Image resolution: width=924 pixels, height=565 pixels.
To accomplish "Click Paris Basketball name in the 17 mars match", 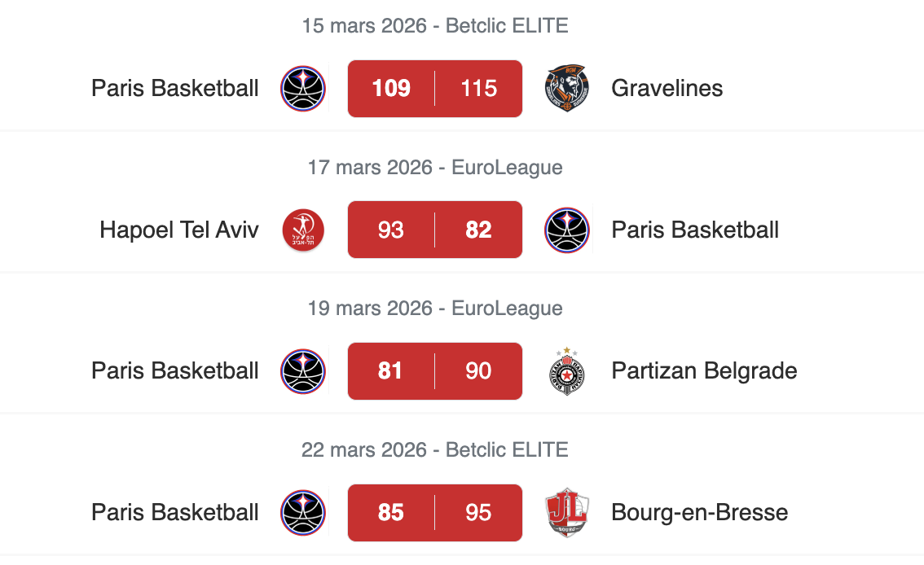I will point(695,230).
